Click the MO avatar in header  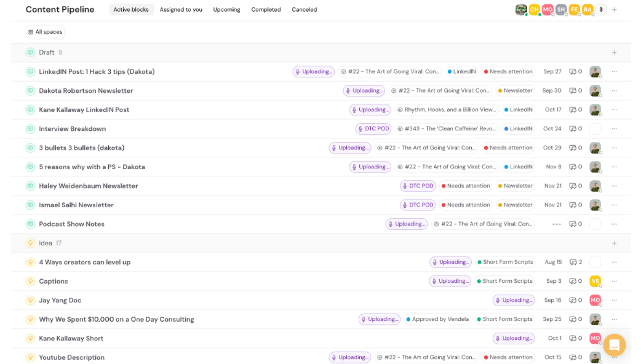point(547,9)
